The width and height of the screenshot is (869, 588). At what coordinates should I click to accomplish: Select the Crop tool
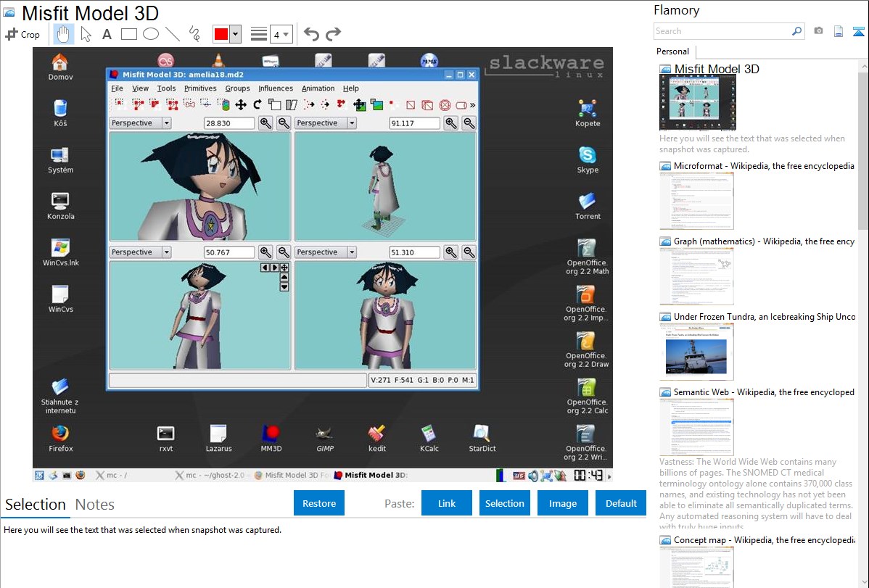(22, 34)
